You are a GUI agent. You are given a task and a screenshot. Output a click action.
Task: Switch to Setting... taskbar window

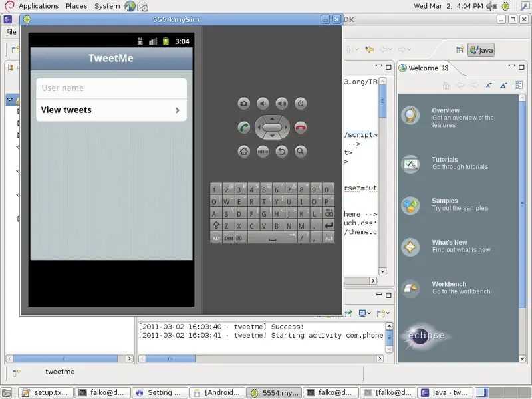tap(160, 392)
